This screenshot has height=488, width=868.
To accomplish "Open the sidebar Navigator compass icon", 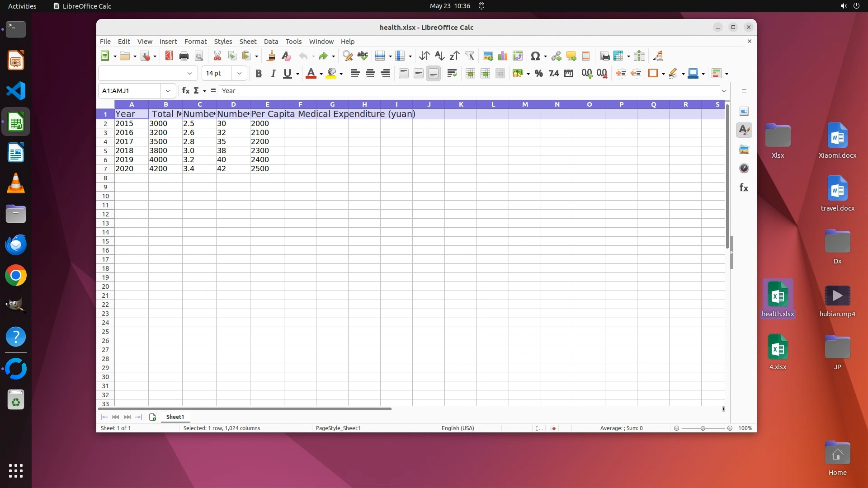I will pos(744,169).
